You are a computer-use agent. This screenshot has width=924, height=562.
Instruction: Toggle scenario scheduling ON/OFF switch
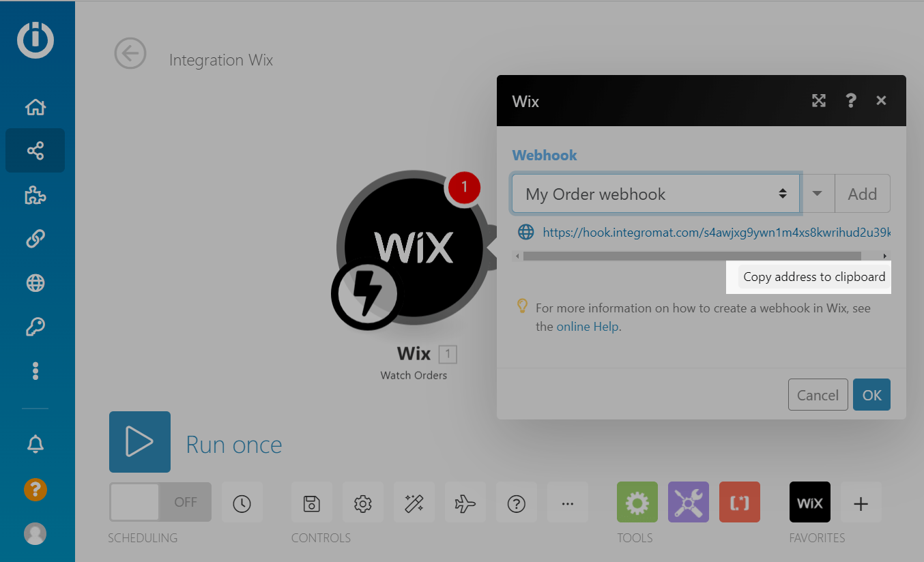coord(160,503)
